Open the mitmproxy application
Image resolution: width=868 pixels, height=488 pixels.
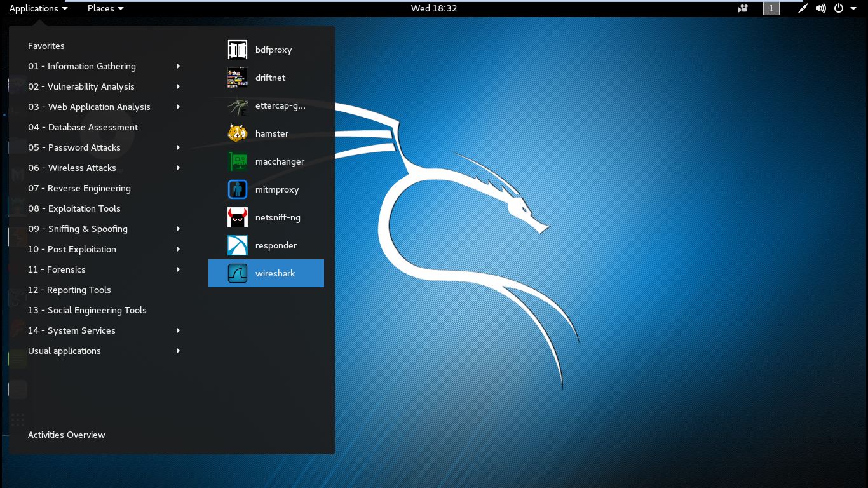coord(276,189)
